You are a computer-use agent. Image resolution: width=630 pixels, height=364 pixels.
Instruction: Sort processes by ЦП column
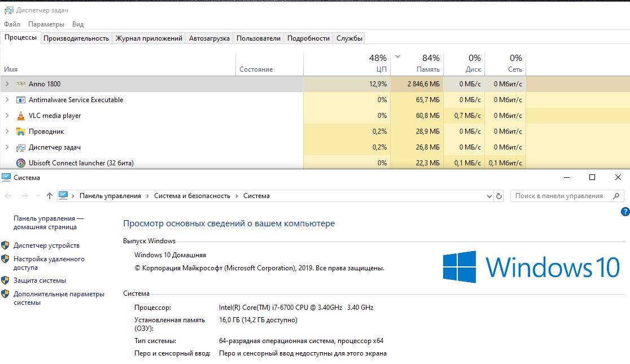tap(347, 63)
